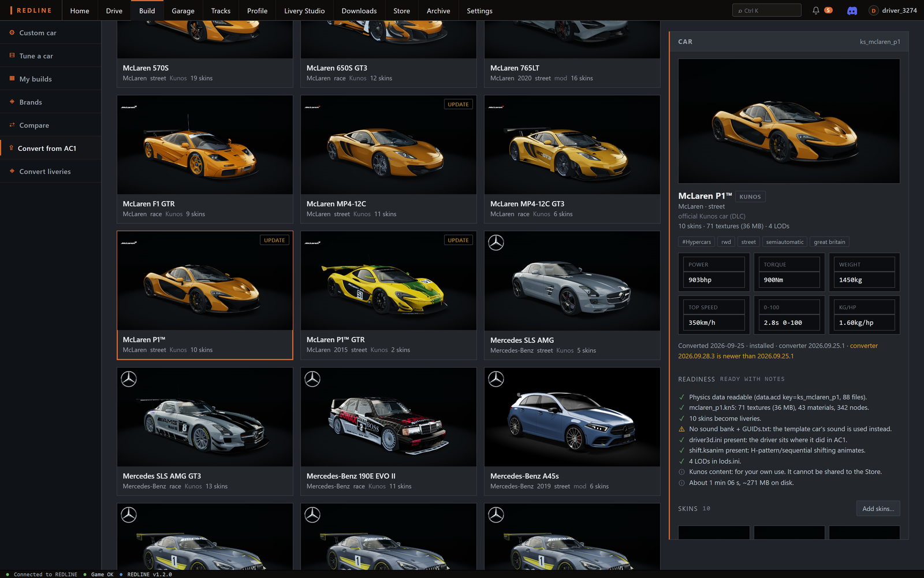924x578 pixels.
Task: Click Mercedes logo on SLS AMG card
Action: tap(496, 243)
